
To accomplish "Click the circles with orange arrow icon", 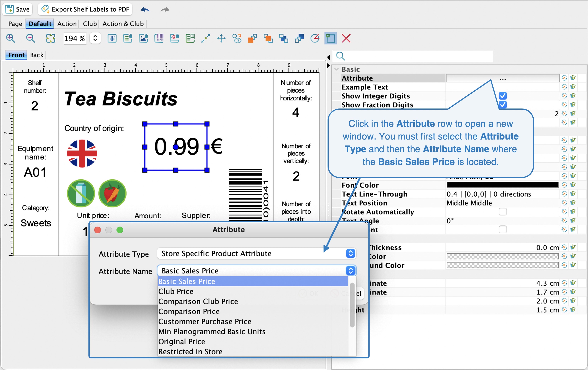I will pyautogui.click(x=237, y=38).
